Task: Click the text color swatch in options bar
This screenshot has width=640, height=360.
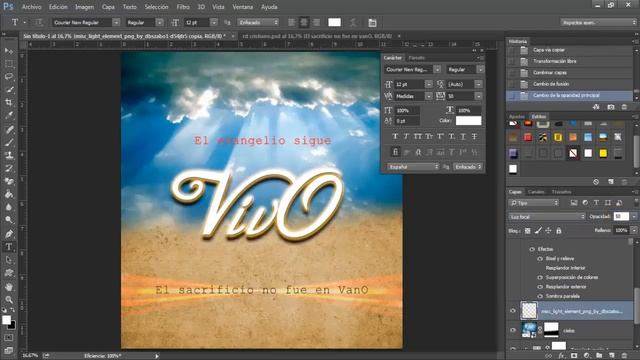Action: (x=334, y=22)
